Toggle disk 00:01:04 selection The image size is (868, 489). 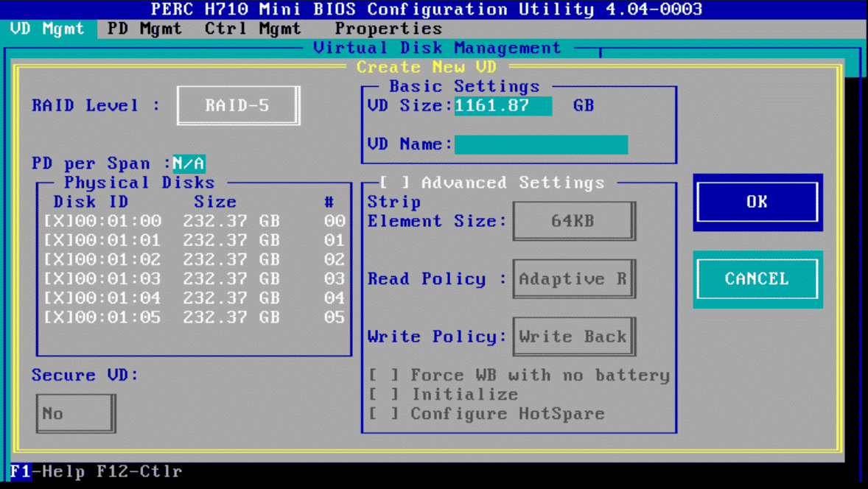[56, 298]
